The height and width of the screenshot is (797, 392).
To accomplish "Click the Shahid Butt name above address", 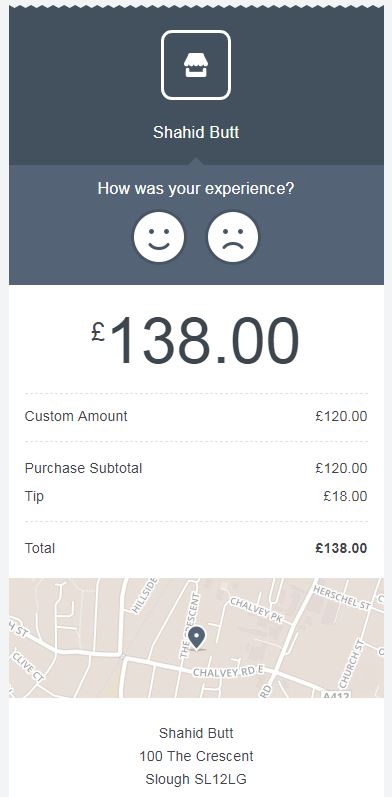I will [x=196, y=733].
